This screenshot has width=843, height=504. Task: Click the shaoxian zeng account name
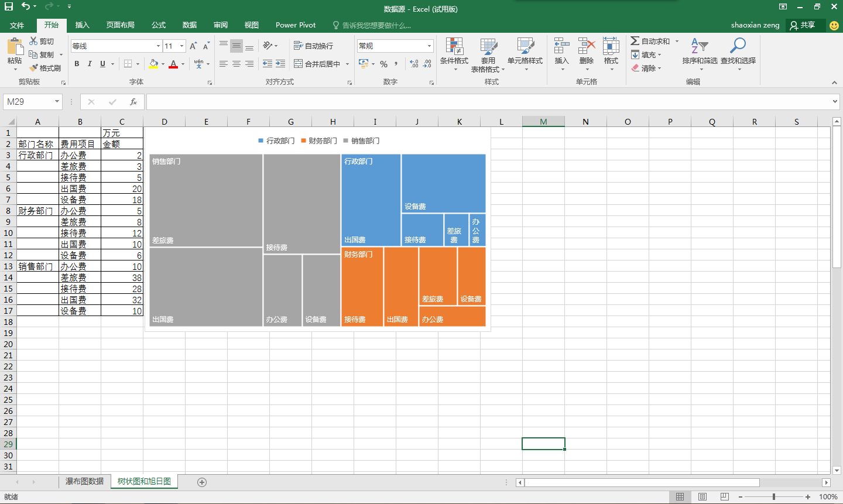point(755,25)
